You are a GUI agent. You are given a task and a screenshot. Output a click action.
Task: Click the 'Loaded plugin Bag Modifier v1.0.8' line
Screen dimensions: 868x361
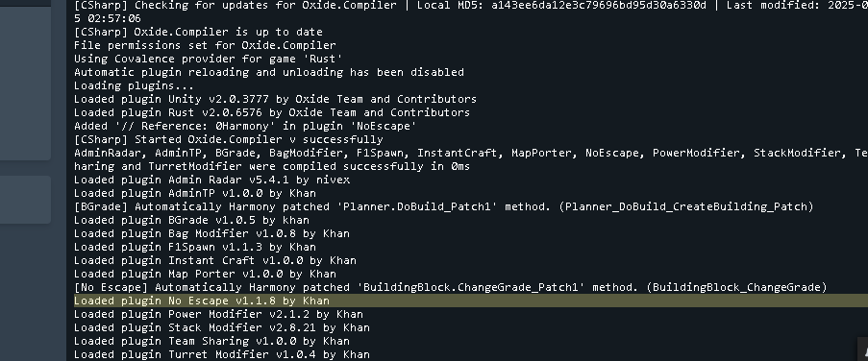212,233
